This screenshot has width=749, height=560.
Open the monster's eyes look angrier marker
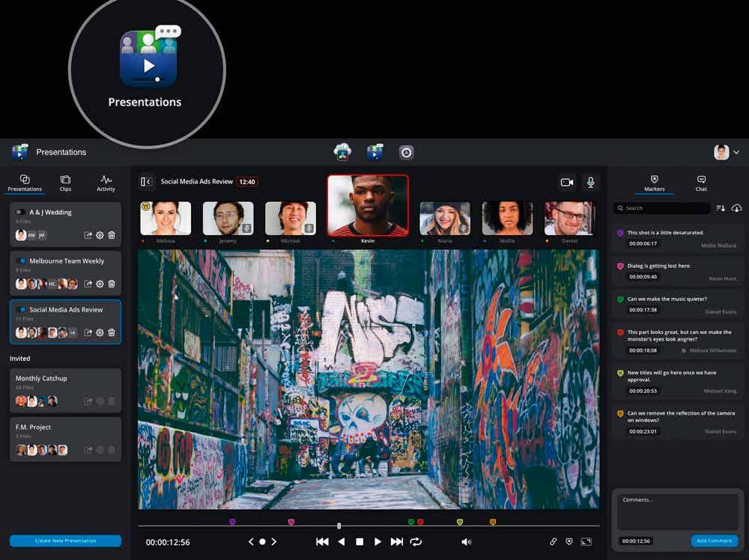(677, 341)
